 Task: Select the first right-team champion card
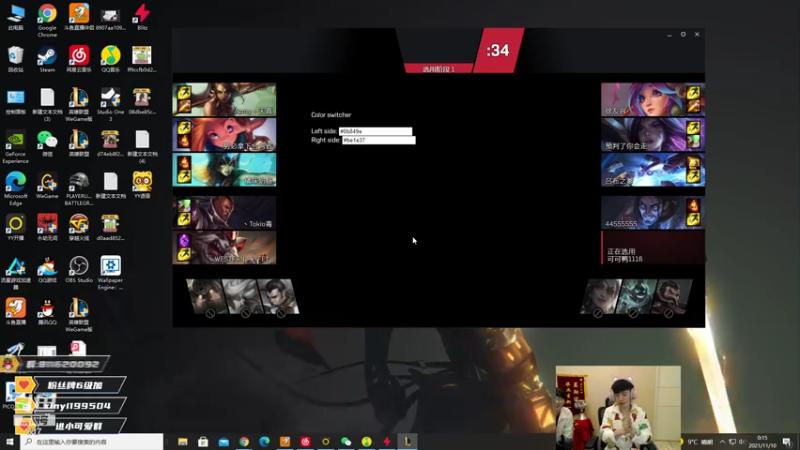point(653,99)
